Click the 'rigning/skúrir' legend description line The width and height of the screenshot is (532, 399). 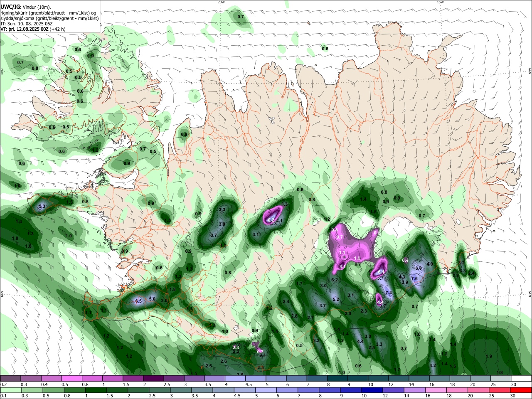[48, 13]
